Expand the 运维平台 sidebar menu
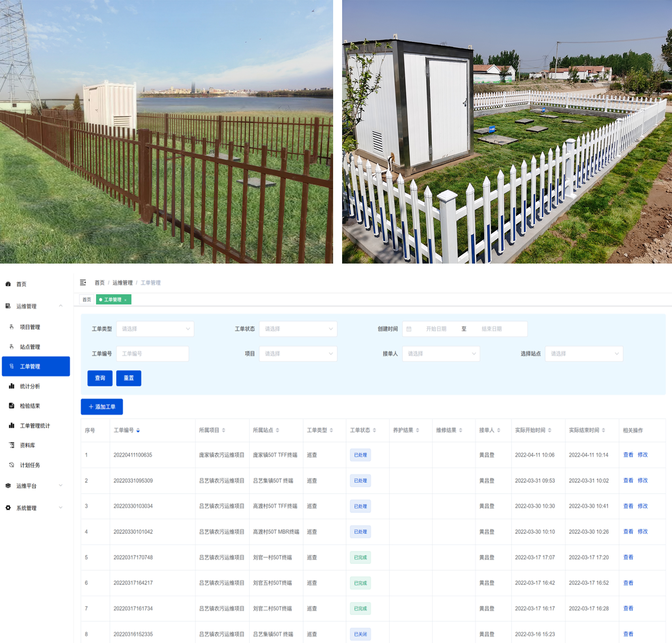This screenshot has width=672, height=643. (61, 486)
